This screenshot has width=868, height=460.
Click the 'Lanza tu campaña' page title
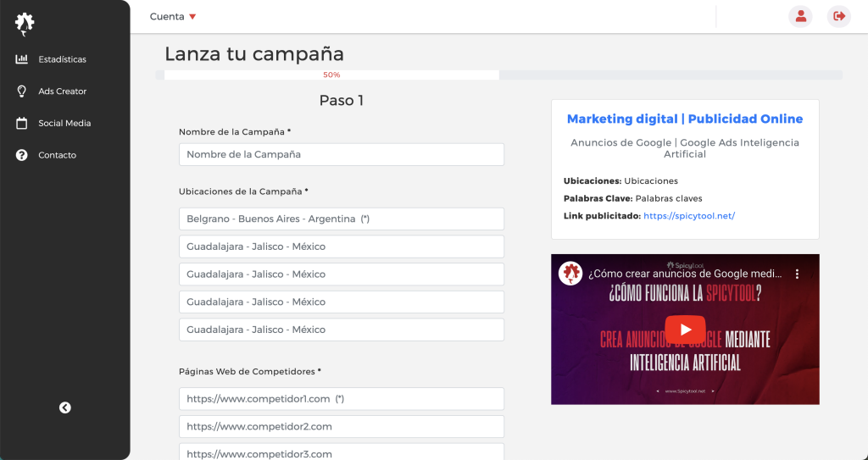(254, 53)
